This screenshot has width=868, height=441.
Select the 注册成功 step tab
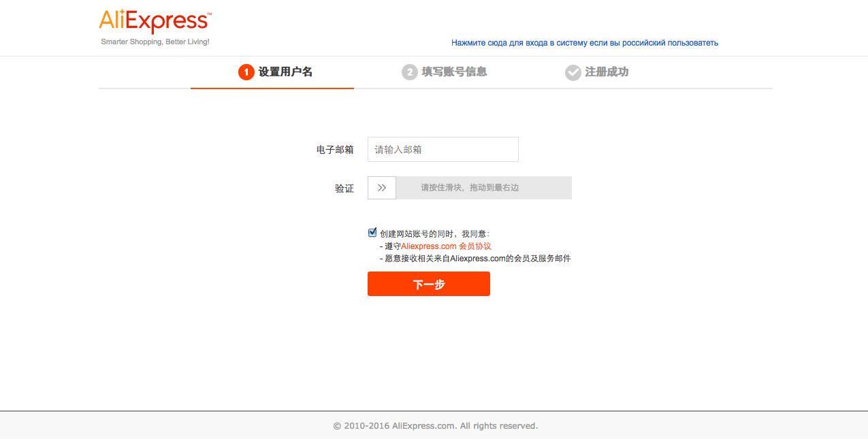coord(607,72)
